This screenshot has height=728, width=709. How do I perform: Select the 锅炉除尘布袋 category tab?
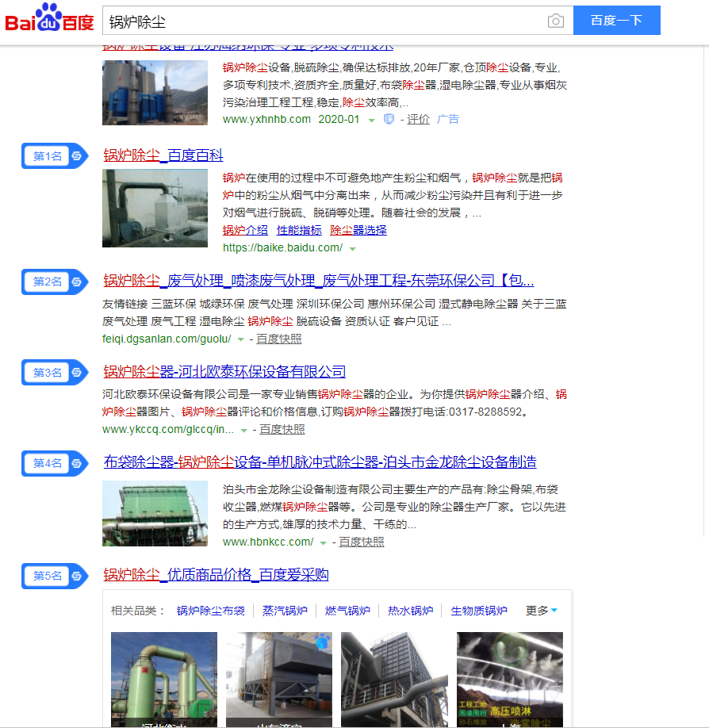coord(211,611)
